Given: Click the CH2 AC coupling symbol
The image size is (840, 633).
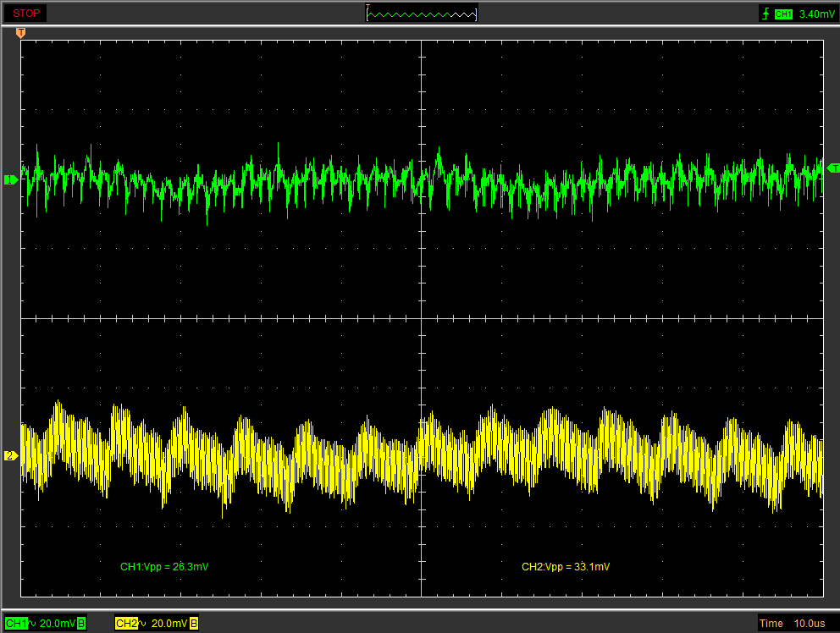Looking at the screenshot, I should click(144, 624).
